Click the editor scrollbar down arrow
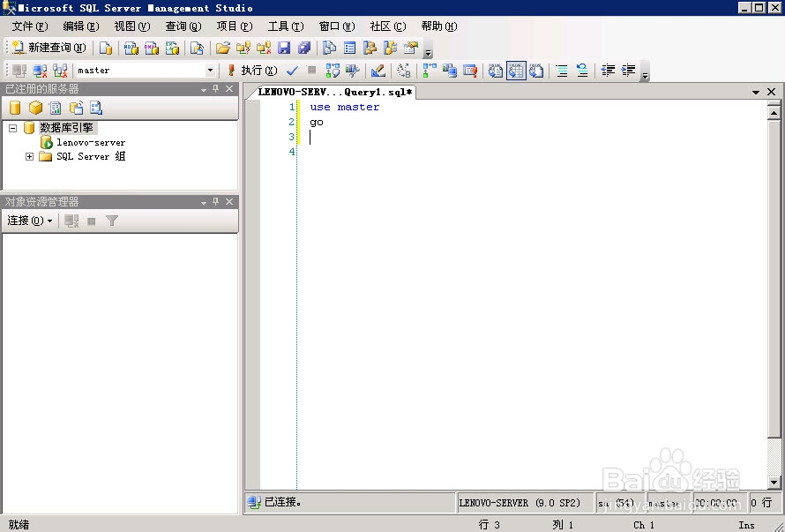The width and height of the screenshot is (785, 532). click(774, 483)
